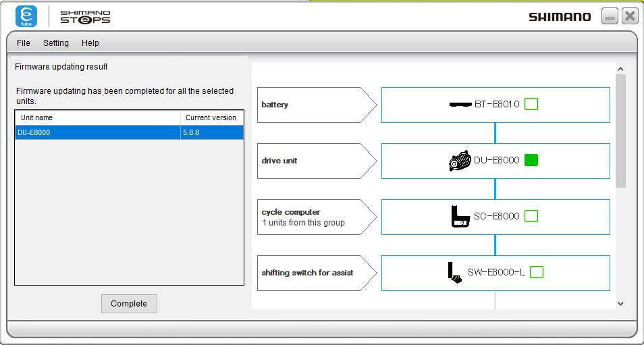The height and width of the screenshot is (345, 644).
Task: Click the scrollbar up arrow
Action: 620,70
